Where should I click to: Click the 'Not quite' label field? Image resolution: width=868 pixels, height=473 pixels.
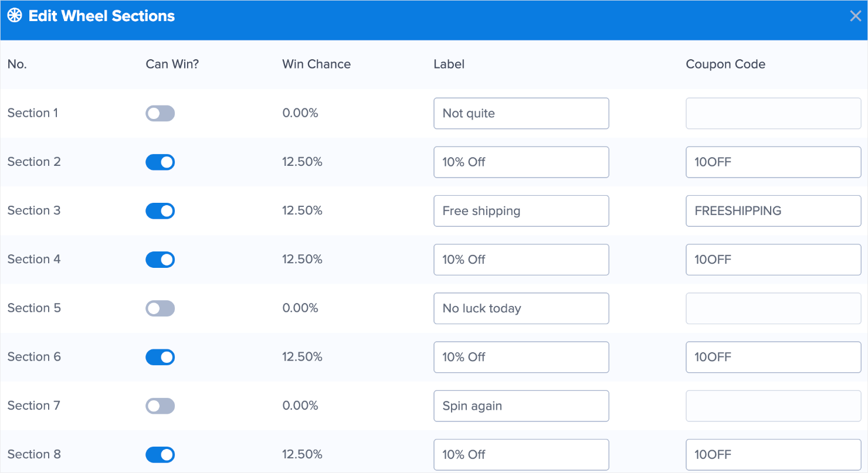click(x=521, y=114)
